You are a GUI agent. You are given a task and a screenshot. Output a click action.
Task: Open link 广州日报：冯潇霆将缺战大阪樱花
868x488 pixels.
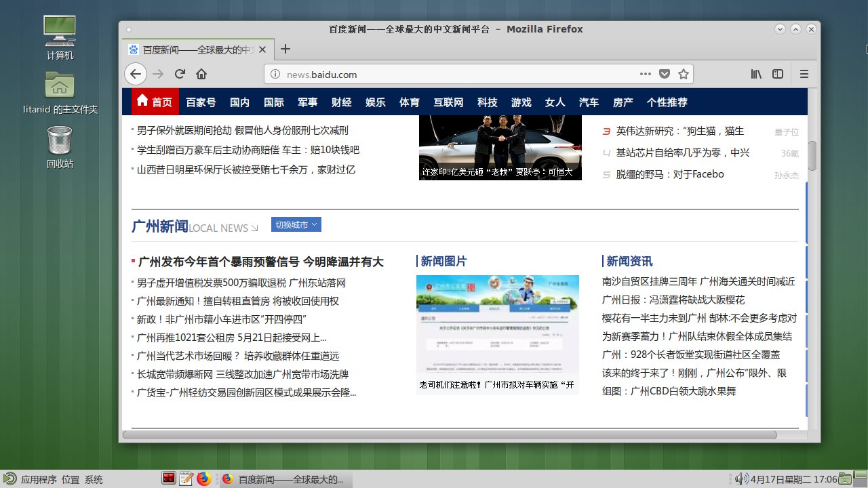click(x=673, y=300)
